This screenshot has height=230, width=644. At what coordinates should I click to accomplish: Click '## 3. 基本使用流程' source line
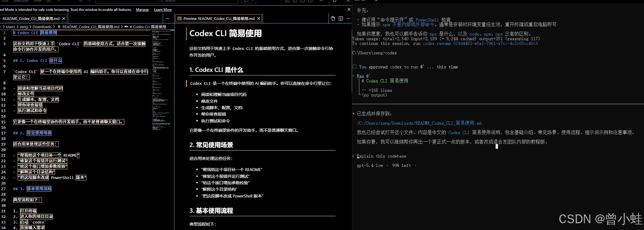(32, 189)
